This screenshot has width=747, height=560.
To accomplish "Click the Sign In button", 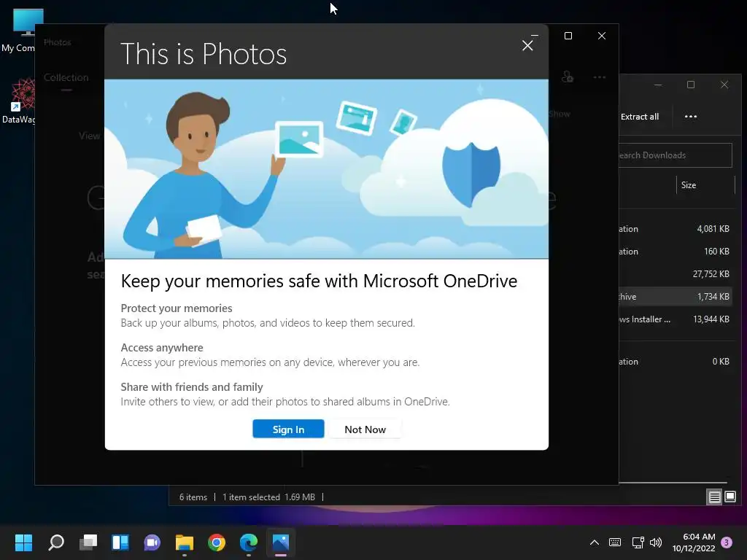I will 288,429.
